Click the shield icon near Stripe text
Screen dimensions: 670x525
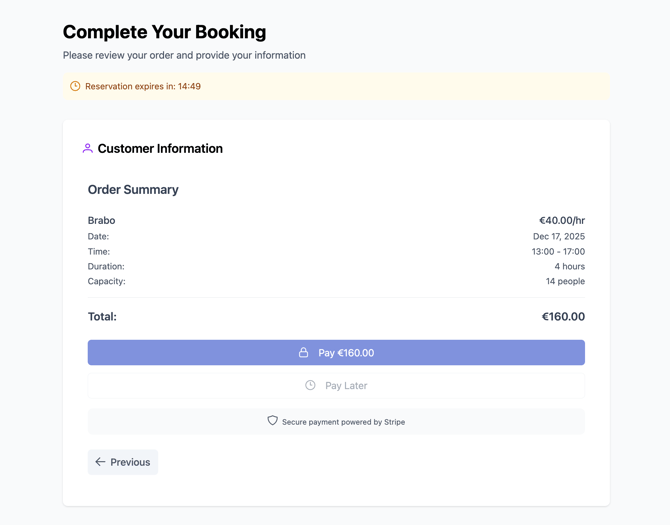[272, 421]
